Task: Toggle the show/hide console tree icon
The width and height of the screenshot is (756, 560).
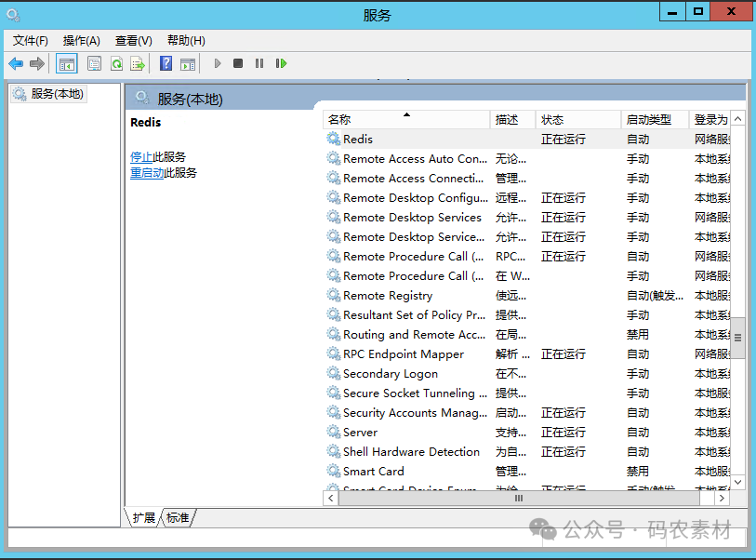Action: pyautogui.click(x=67, y=63)
